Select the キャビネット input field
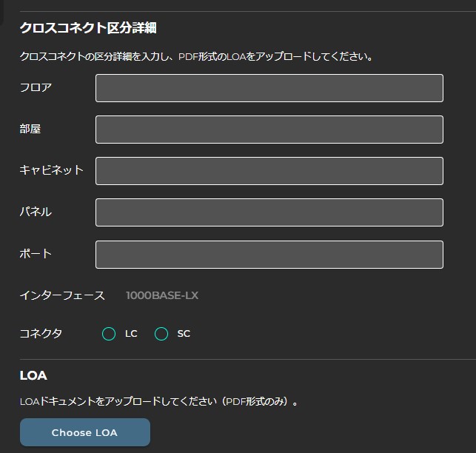The height and width of the screenshot is (453, 476). pos(269,171)
